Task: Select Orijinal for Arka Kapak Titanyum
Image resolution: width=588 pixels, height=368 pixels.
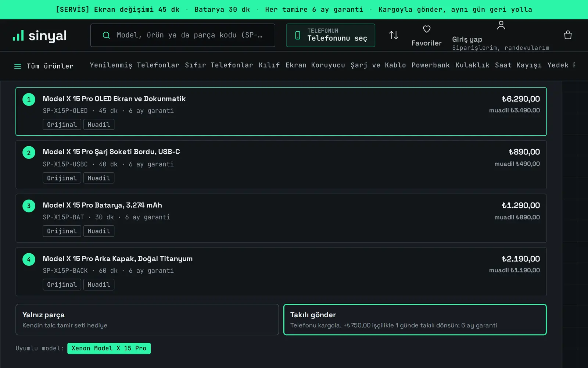Action: pos(62,285)
